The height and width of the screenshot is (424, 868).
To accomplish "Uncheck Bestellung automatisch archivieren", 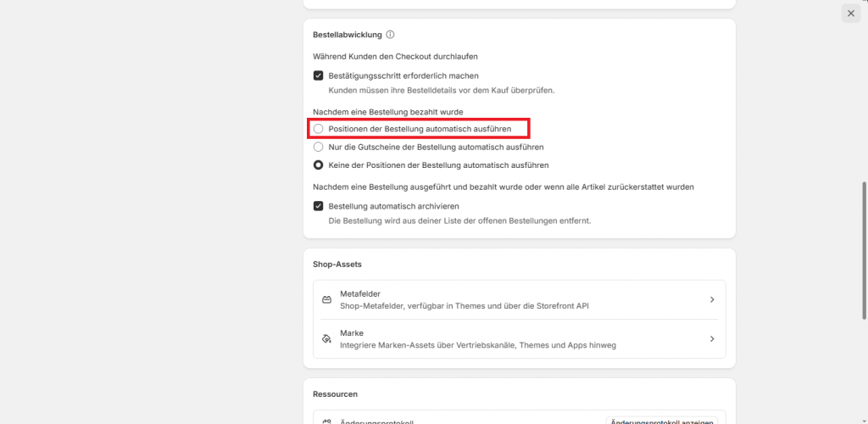I will pos(319,206).
